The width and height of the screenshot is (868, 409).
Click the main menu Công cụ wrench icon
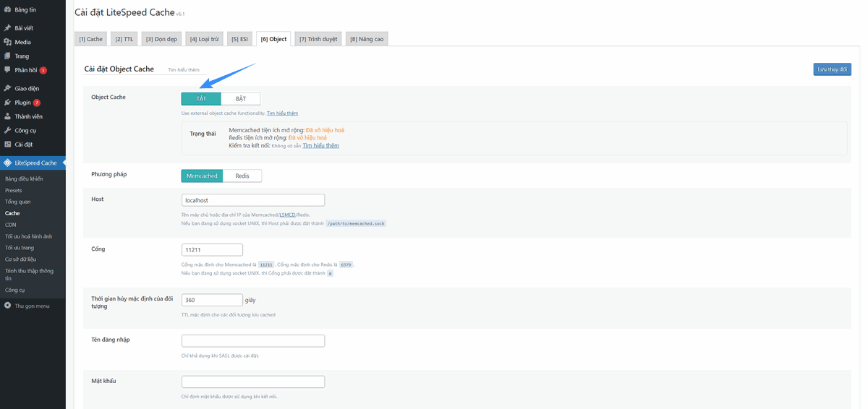[x=7, y=130]
